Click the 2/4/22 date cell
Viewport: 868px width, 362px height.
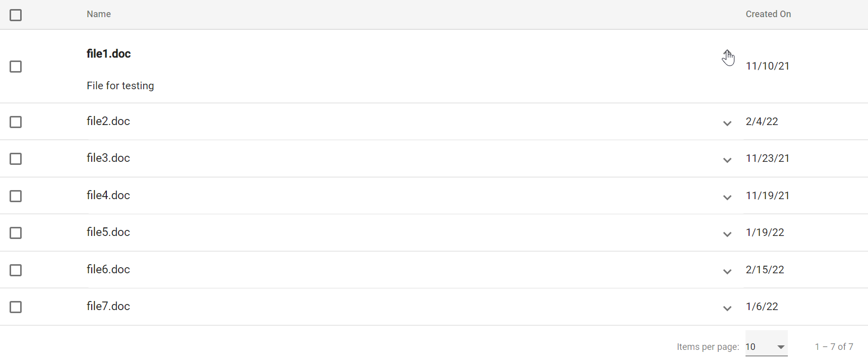click(762, 122)
